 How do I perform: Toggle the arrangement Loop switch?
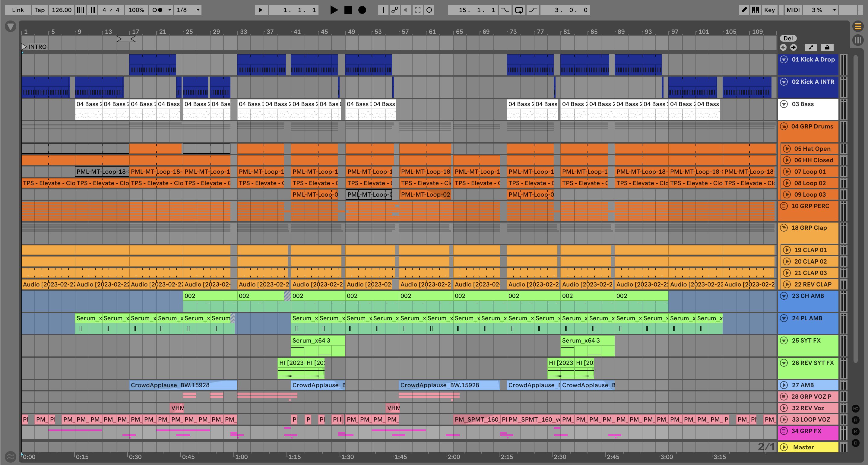(519, 10)
